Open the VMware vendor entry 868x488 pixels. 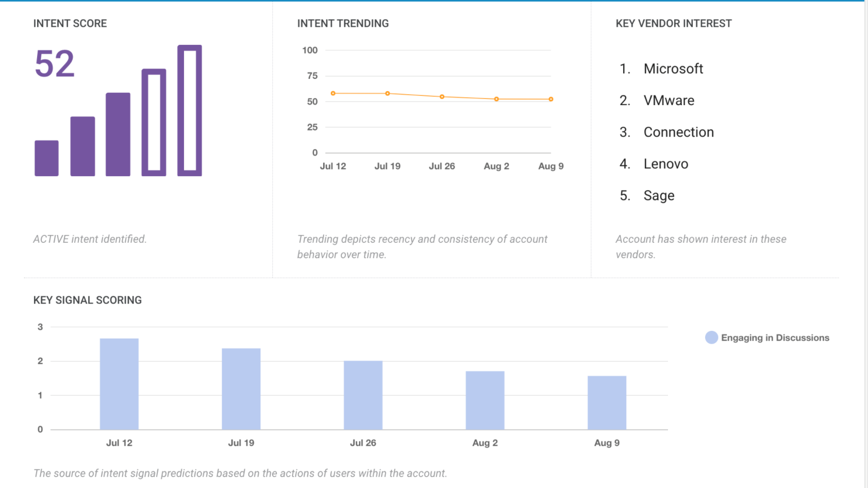[669, 100]
